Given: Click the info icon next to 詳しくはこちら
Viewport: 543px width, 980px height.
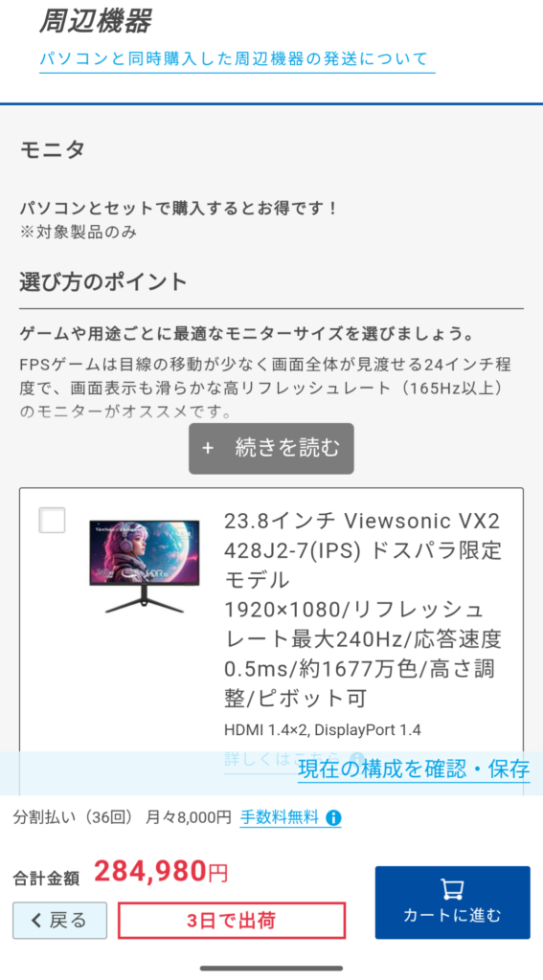Looking at the screenshot, I should (x=357, y=758).
